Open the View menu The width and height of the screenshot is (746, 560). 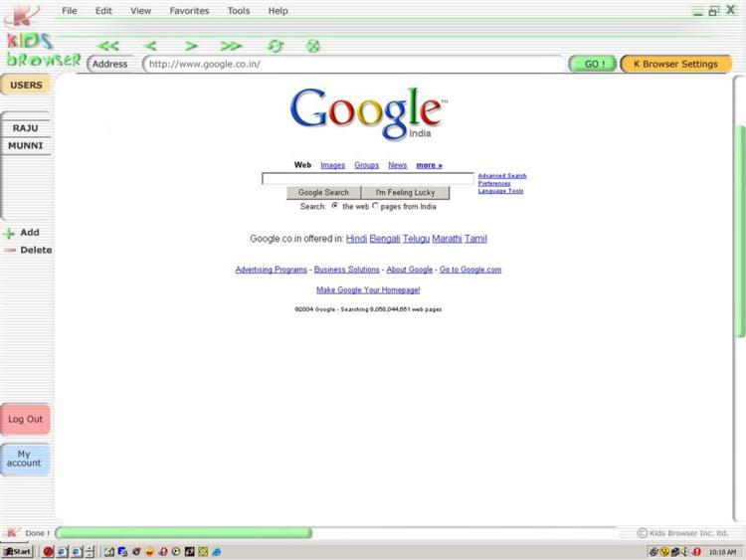(x=141, y=11)
